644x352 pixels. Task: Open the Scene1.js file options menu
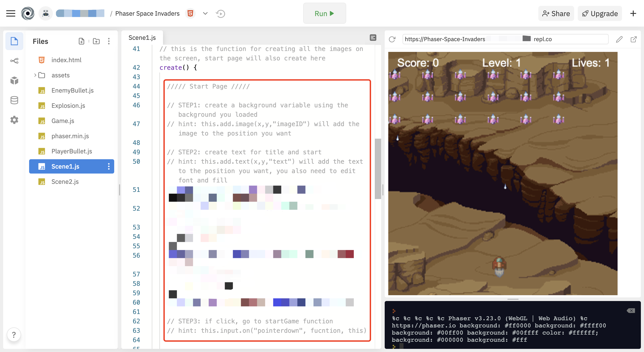(x=109, y=167)
